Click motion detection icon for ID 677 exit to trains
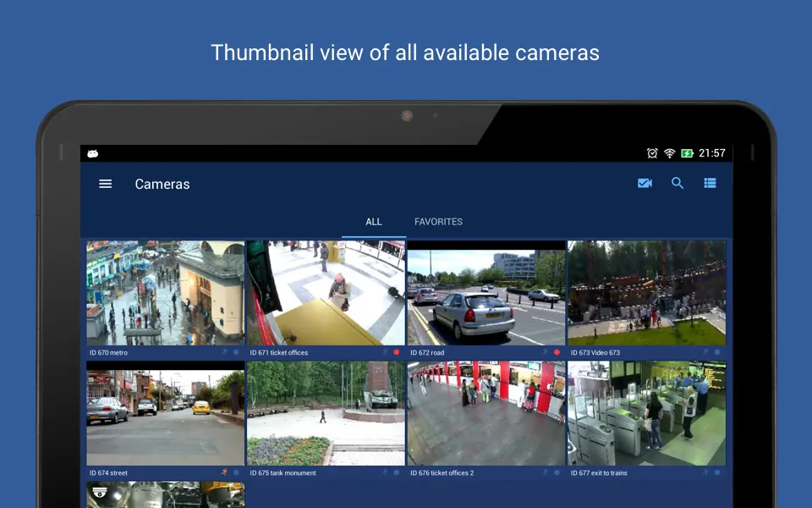This screenshot has width=812, height=508. [705, 472]
